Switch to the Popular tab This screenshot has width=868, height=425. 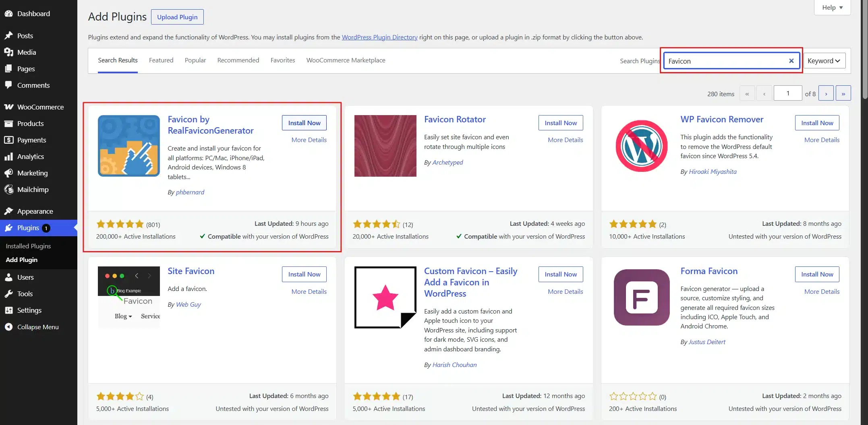coord(195,60)
